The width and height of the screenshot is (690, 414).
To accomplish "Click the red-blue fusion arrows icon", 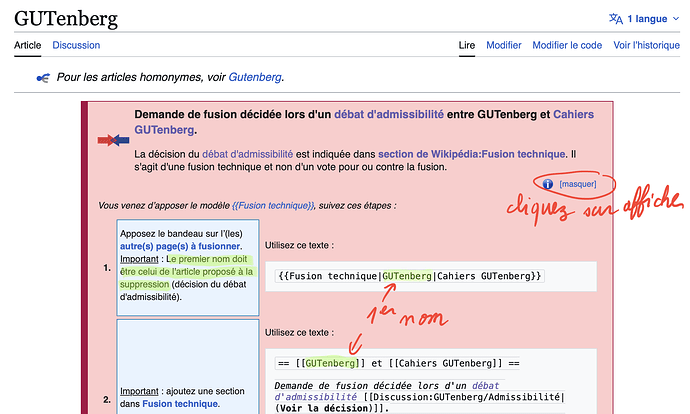I will coord(113,140).
